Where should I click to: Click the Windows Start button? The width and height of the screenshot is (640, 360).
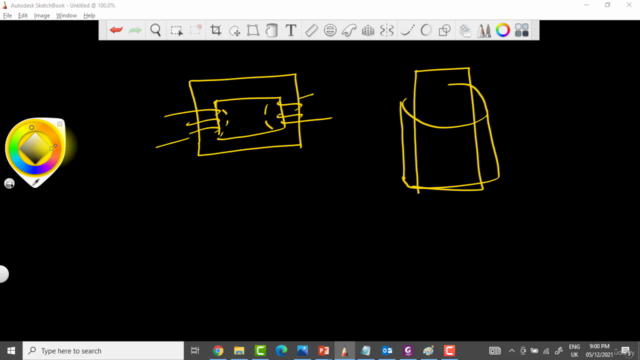[x=11, y=351]
